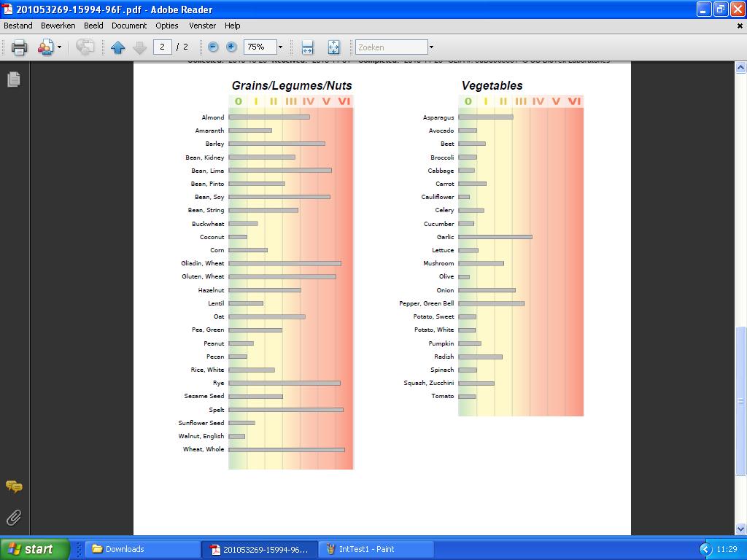
Task: Click the vertical scrollbar thumb
Action: (741, 400)
